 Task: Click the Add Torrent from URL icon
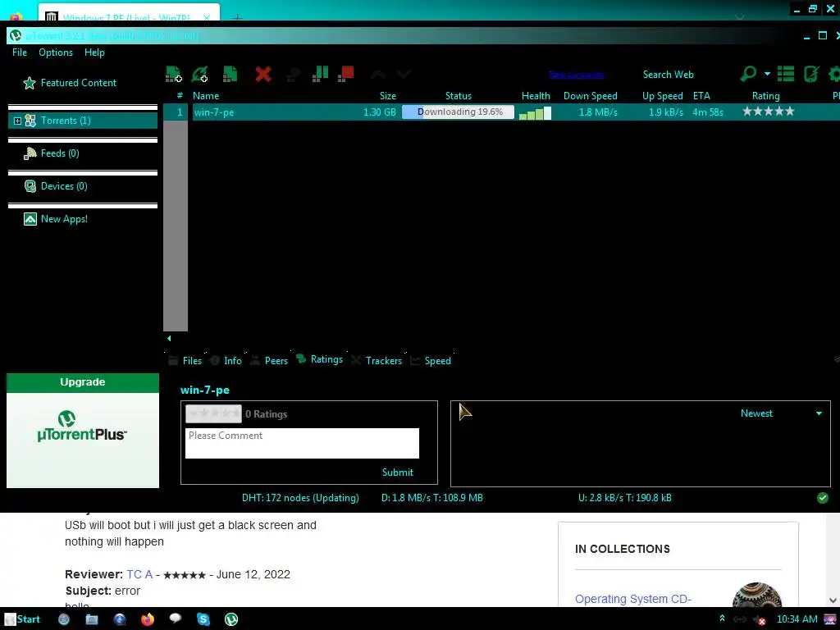pos(200,74)
